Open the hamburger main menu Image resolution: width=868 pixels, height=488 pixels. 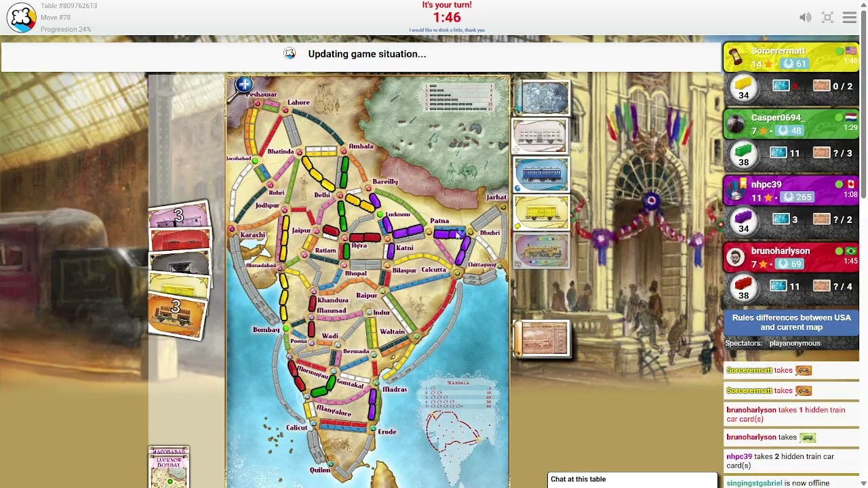(850, 18)
